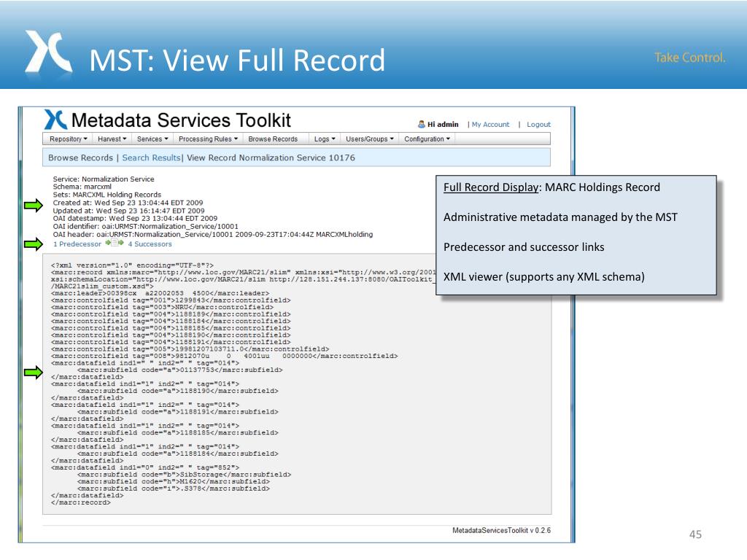Click 'Hi admin' greeting text
Viewport: 747px width, 560px height.
(443, 124)
